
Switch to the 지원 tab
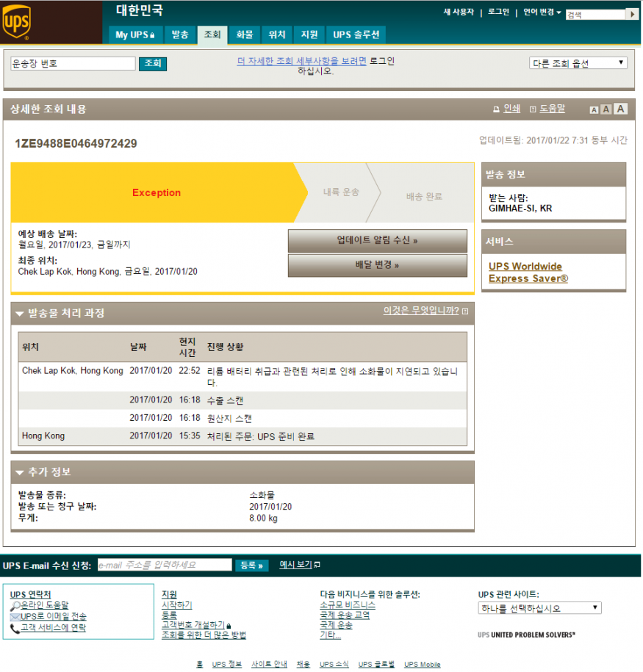(309, 35)
